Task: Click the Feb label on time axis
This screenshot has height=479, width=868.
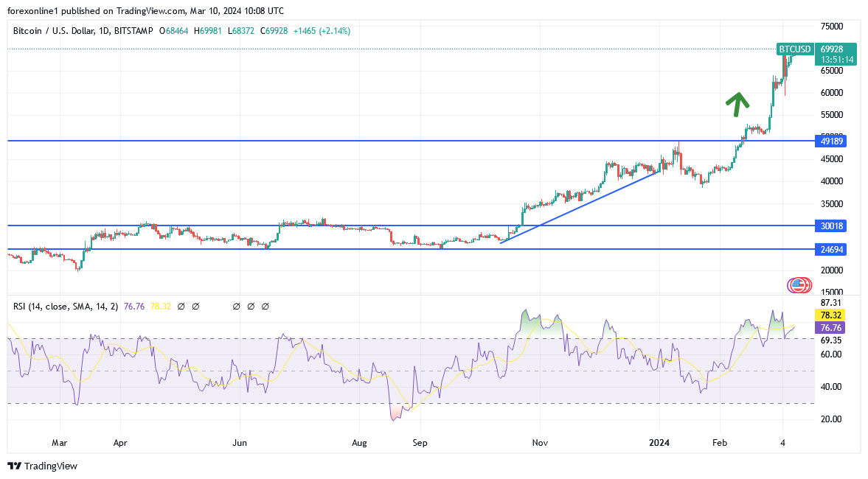Action: coord(720,443)
